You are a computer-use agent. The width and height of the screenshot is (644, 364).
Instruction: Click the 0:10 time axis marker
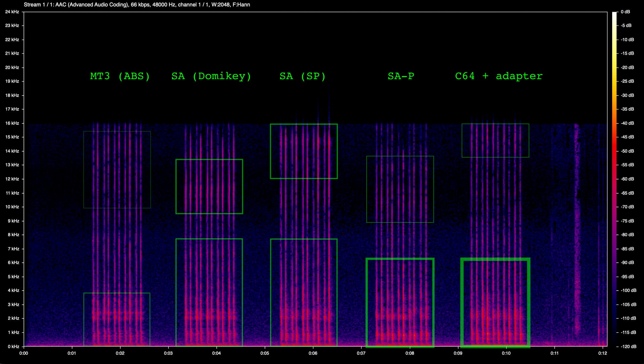[506, 353]
